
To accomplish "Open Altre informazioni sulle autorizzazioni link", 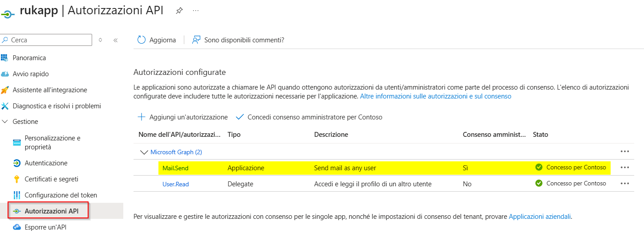I will [436, 96].
